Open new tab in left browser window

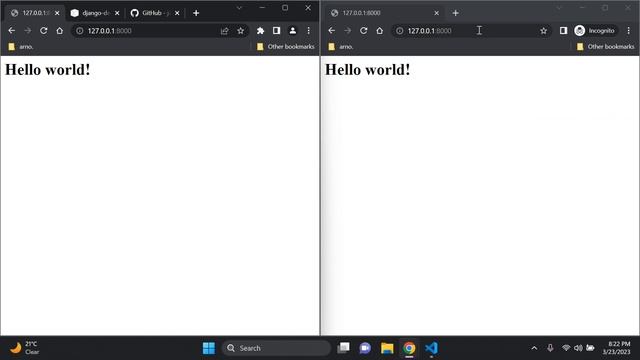point(196,13)
